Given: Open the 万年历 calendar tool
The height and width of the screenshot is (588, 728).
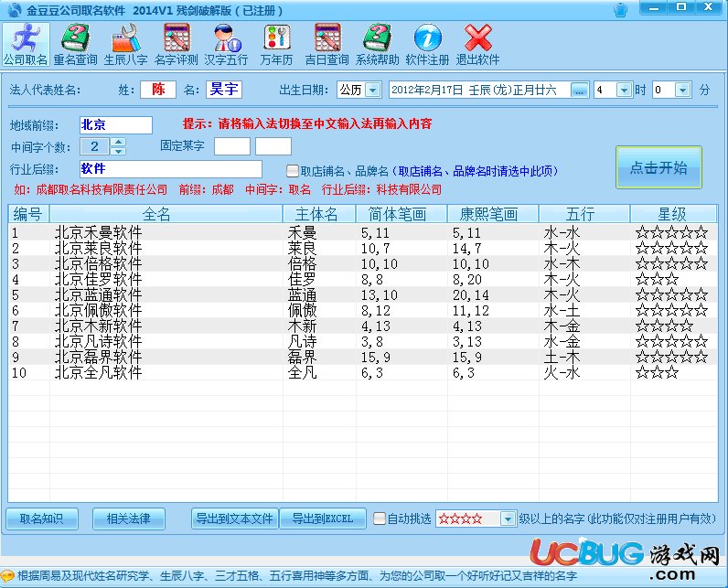Looking at the screenshot, I should 277,45.
